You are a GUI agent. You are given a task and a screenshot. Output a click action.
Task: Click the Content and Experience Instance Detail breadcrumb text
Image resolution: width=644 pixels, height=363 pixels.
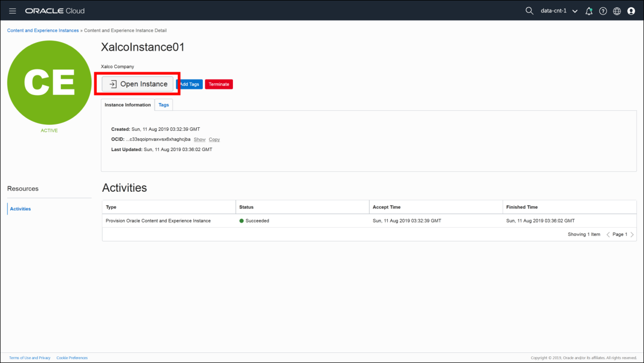click(x=125, y=31)
